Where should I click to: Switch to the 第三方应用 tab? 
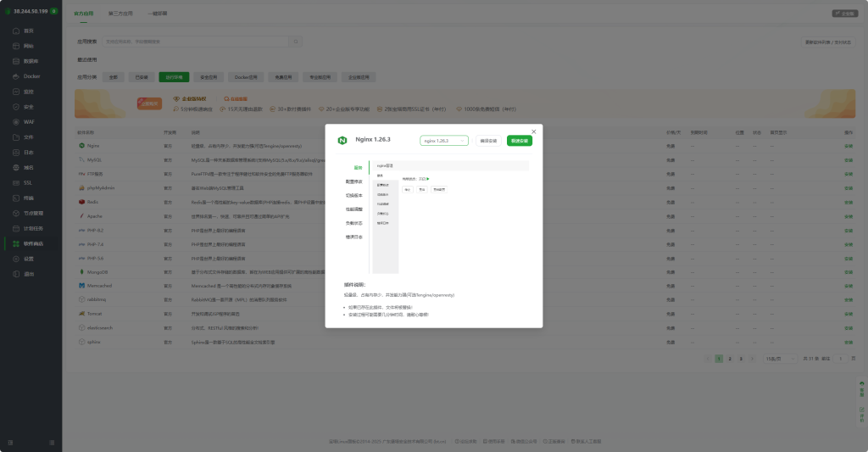click(x=120, y=14)
